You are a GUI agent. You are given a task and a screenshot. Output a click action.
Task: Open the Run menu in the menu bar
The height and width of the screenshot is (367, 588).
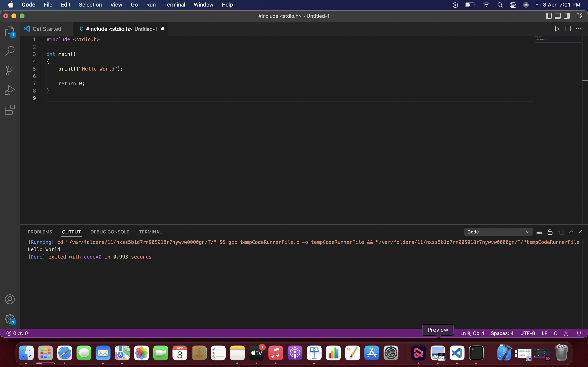(151, 5)
